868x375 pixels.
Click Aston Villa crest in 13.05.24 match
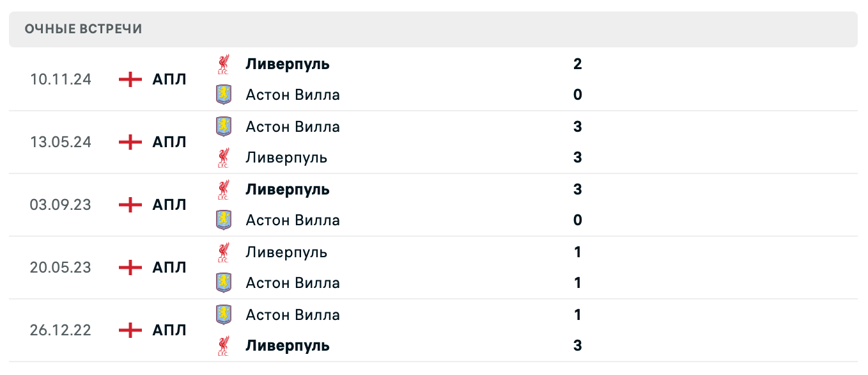pos(223,127)
